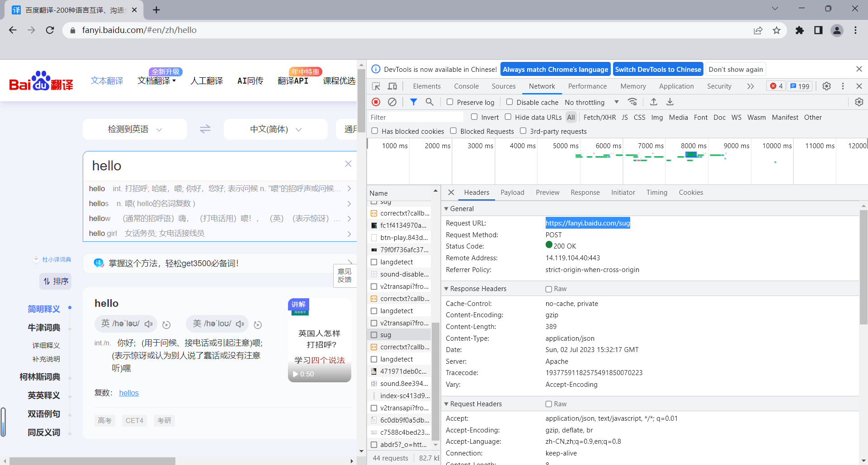Clear the network log
Image resolution: width=868 pixels, height=465 pixels.
[x=392, y=102]
